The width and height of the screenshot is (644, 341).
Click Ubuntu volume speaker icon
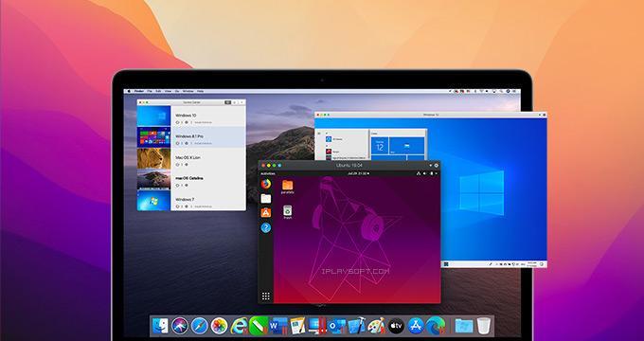click(424, 173)
